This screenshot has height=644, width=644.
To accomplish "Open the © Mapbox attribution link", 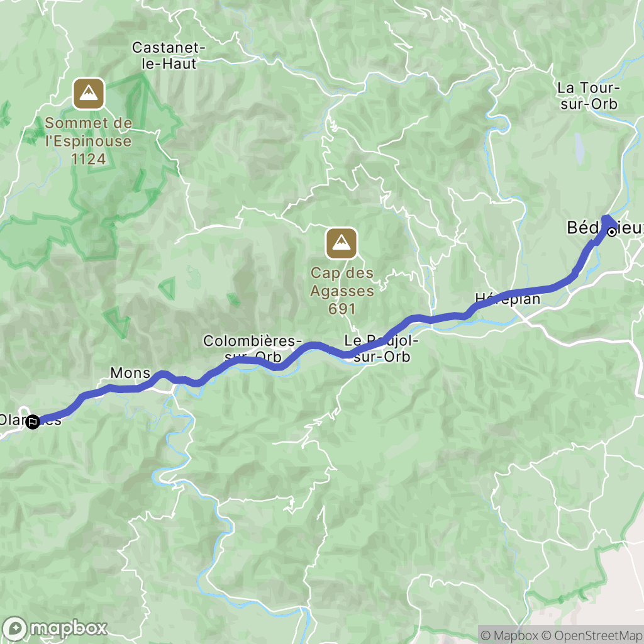I will [x=509, y=635].
